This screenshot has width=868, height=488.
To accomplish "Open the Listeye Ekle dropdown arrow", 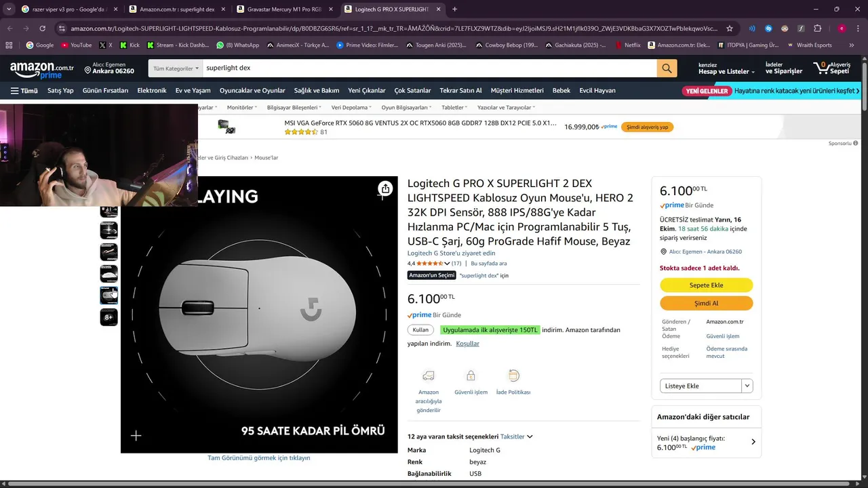I will point(747,386).
